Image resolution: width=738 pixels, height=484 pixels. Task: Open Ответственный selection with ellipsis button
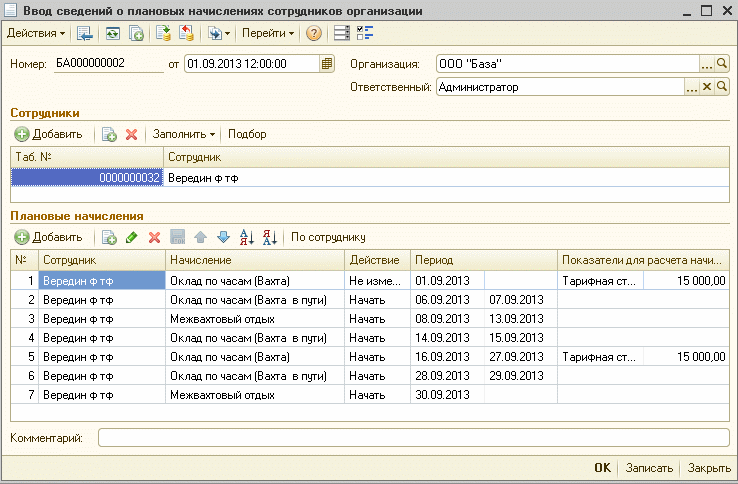tap(692, 87)
